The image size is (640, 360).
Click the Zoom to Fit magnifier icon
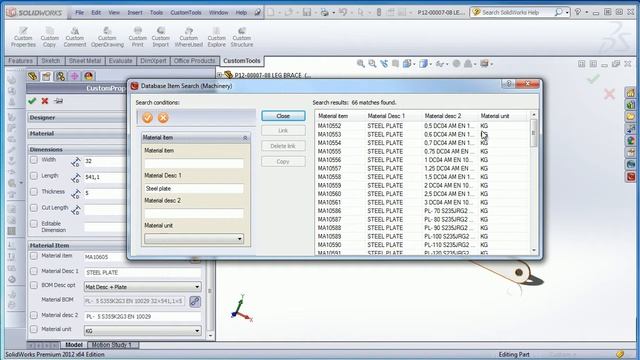[x=360, y=64]
